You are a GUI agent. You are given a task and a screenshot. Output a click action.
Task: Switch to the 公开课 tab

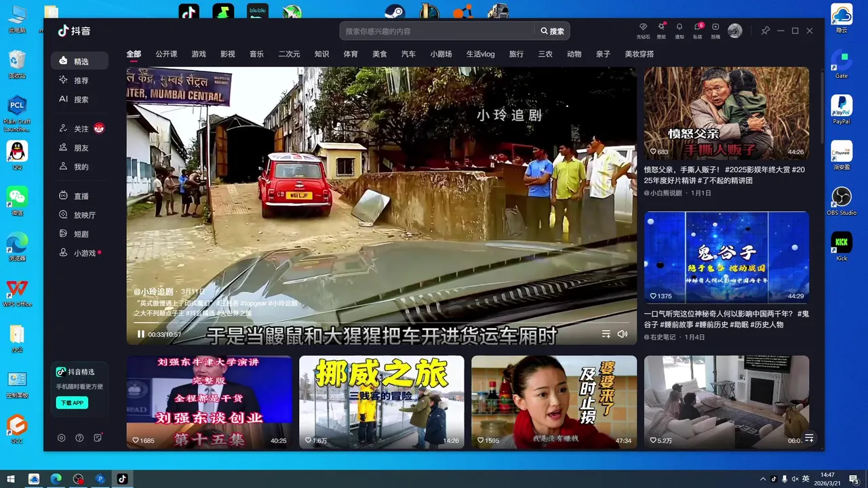[166, 54]
